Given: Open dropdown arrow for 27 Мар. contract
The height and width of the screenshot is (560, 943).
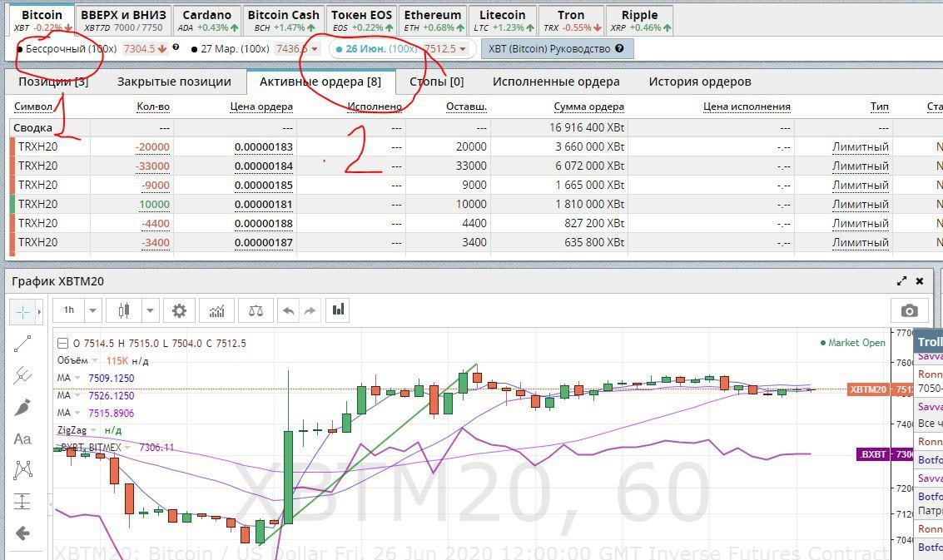Looking at the screenshot, I should 315,49.
